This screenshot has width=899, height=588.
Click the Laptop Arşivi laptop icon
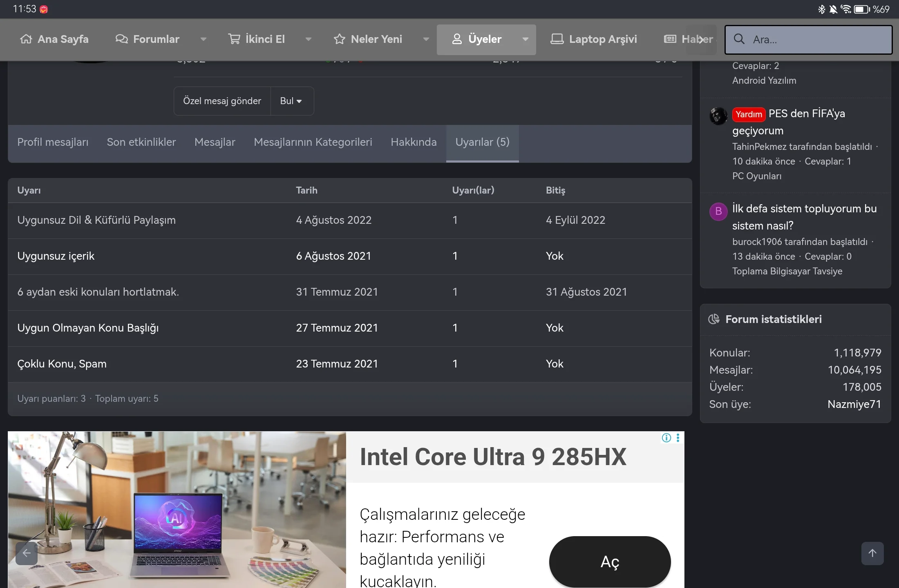[557, 39]
